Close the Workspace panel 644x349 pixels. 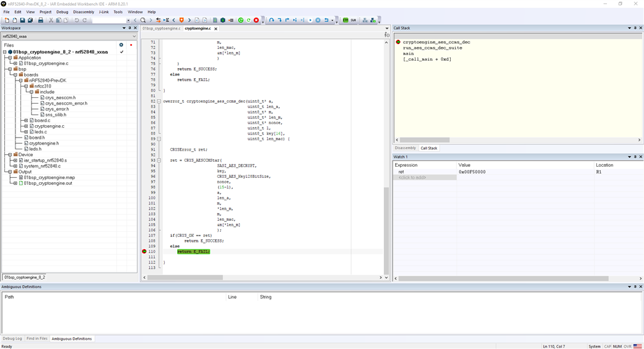135,28
